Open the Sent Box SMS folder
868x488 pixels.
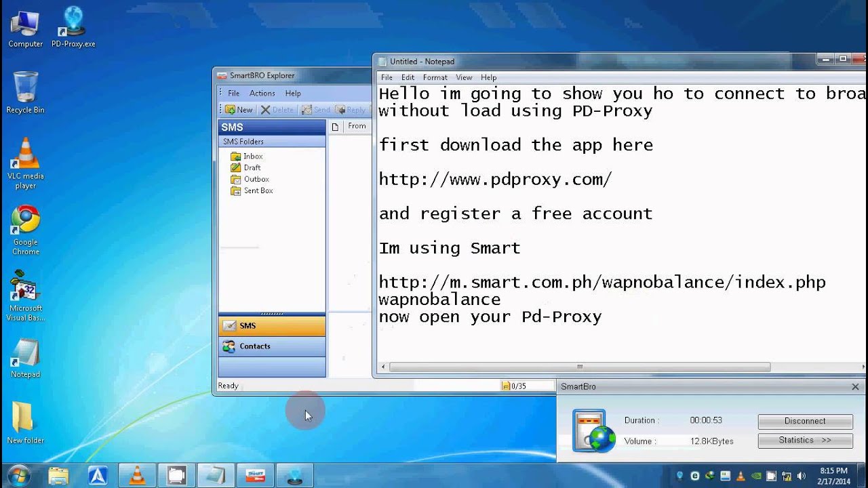coord(252,190)
